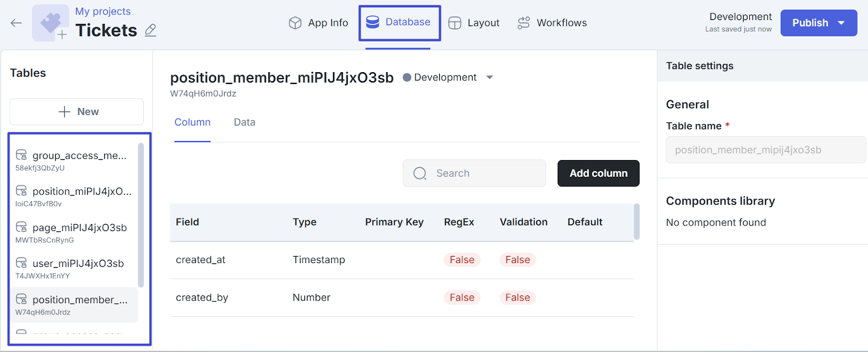Viewport: 868px width, 352px height.
Task: Open the Development environment dropdown
Action: coord(489,78)
